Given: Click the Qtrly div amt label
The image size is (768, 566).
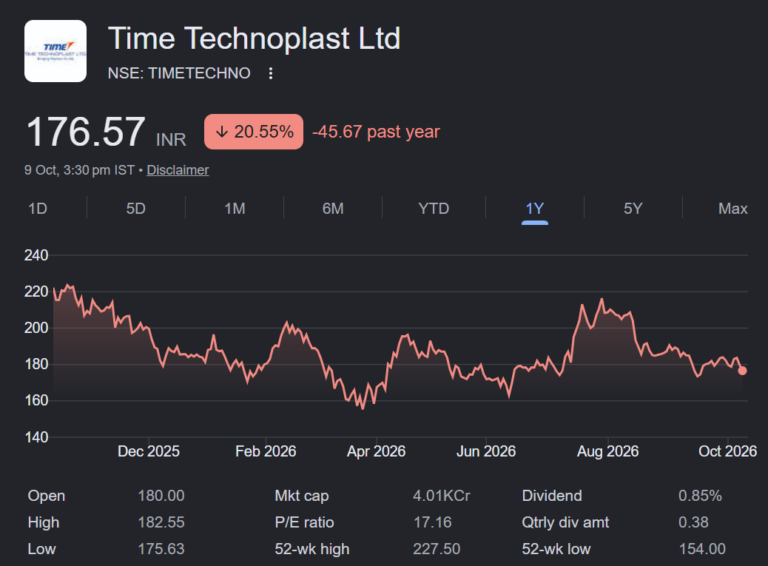Looking at the screenshot, I should click(565, 522).
